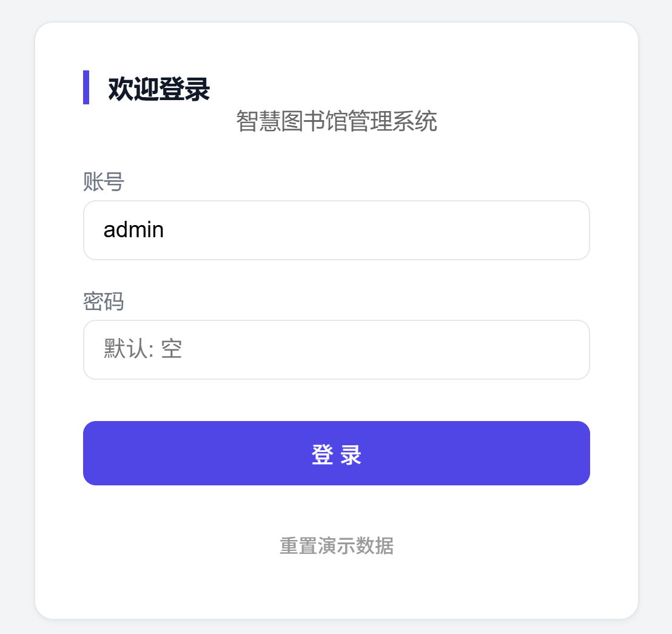Screen dimensions: 672x634
Task: Click the 重置演示数据 reset demo data link
Action: pos(336,546)
